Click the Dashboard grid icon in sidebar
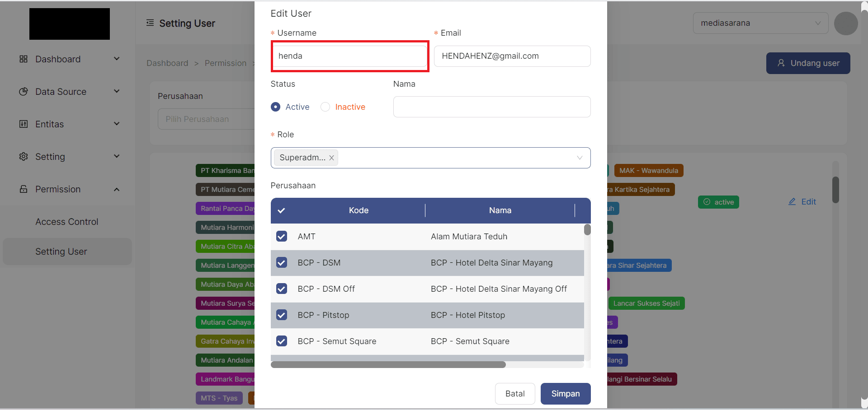The height and width of the screenshot is (410, 868). coord(23,59)
